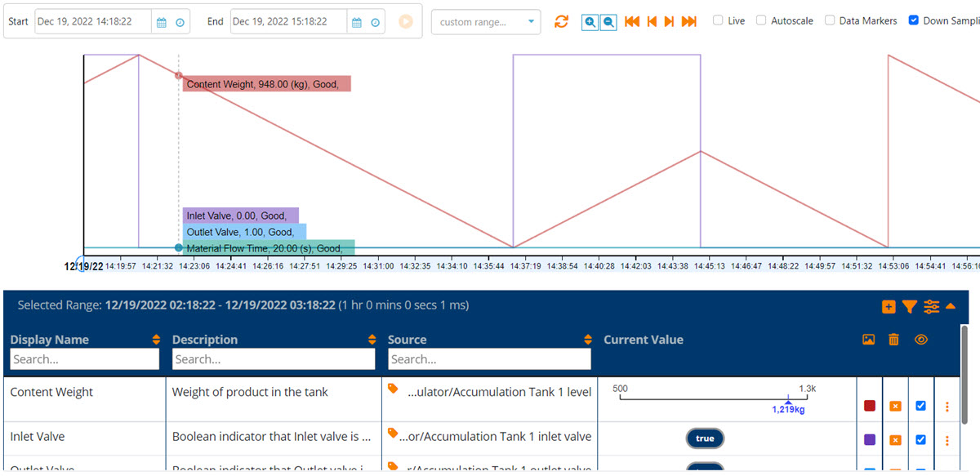The height and width of the screenshot is (476, 980).
Task: Collapse the tag table with the up arrow
Action: click(951, 306)
